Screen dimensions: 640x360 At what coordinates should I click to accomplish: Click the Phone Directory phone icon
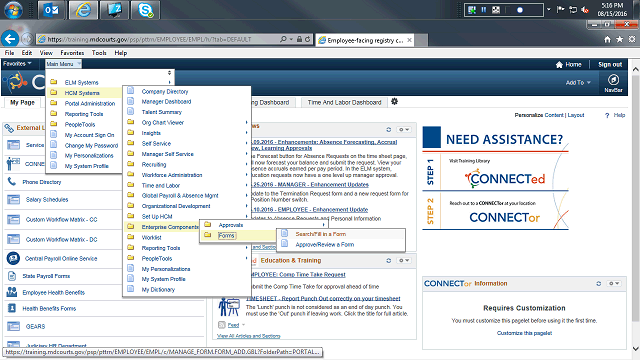[x=12, y=181]
